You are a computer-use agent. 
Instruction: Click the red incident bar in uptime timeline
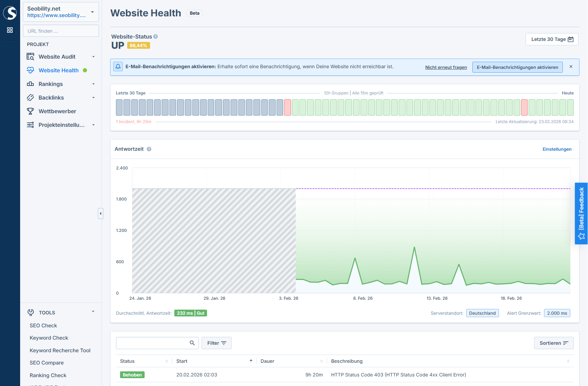pos(288,107)
